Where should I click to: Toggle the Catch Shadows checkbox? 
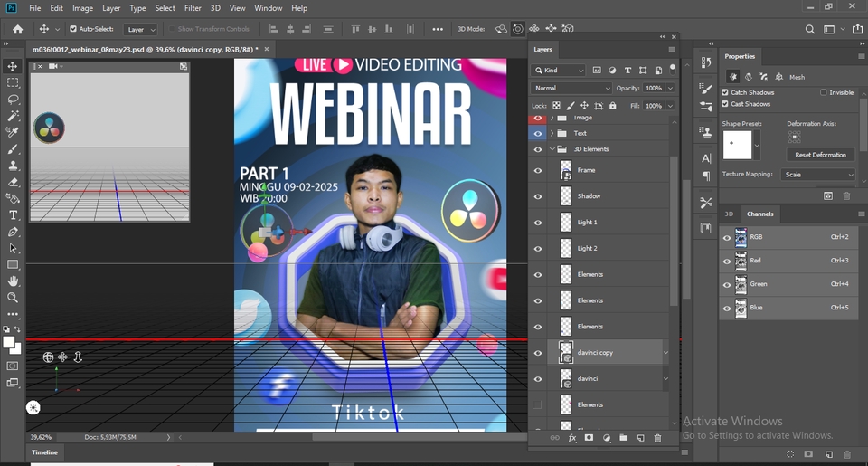pyautogui.click(x=725, y=92)
